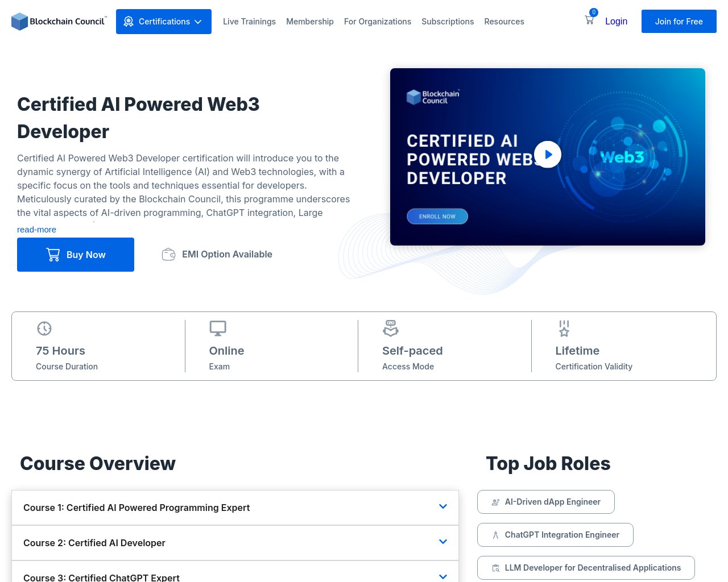Click the Web3 graphic in the video
This screenshot has width=728, height=582.
coord(623,157)
